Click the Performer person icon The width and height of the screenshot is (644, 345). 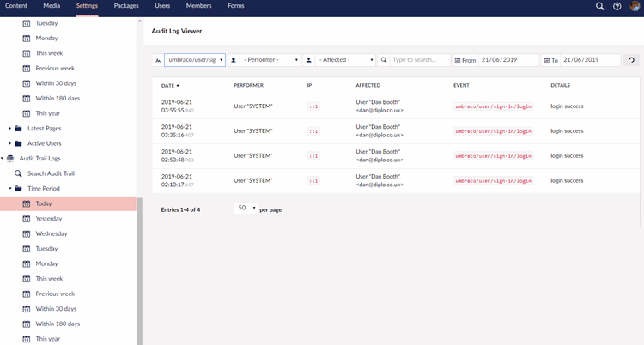pyautogui.click(x=234, y=60)
